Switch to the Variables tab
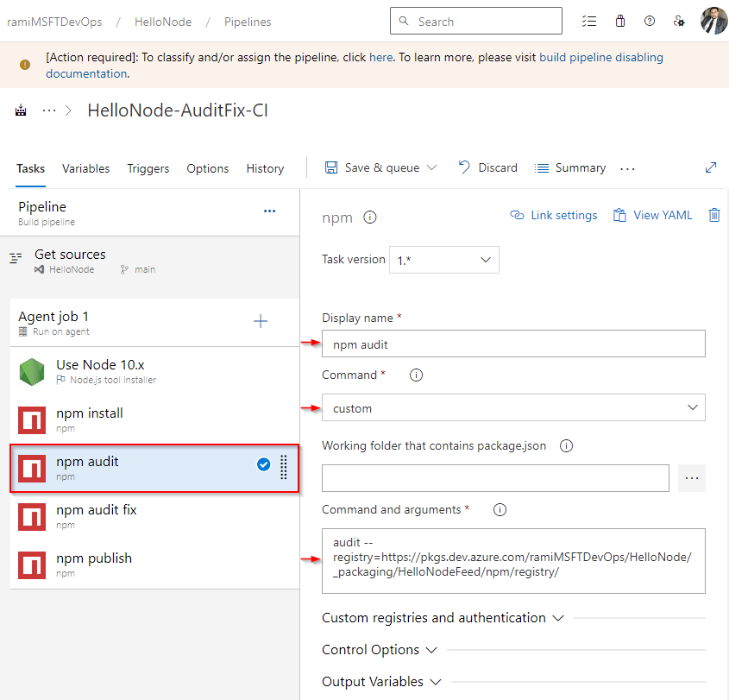The width and height of the screenshot is (729, 700). 85,168
